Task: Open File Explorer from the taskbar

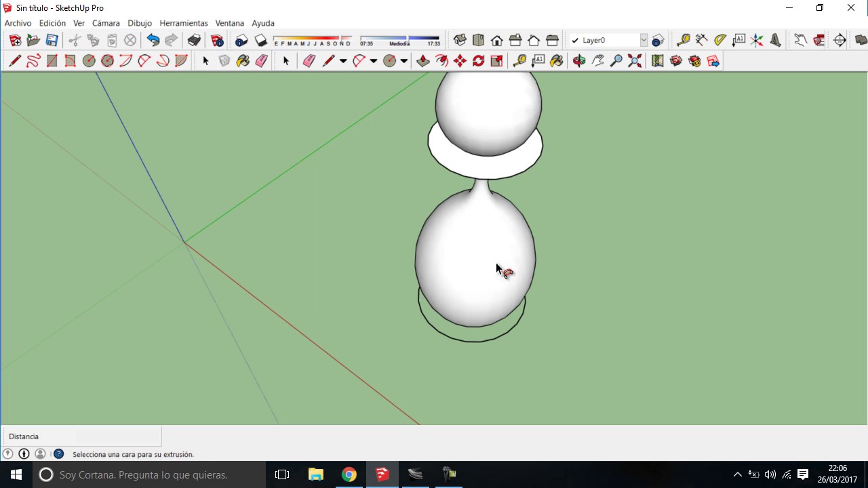Action: pos(316,474)
